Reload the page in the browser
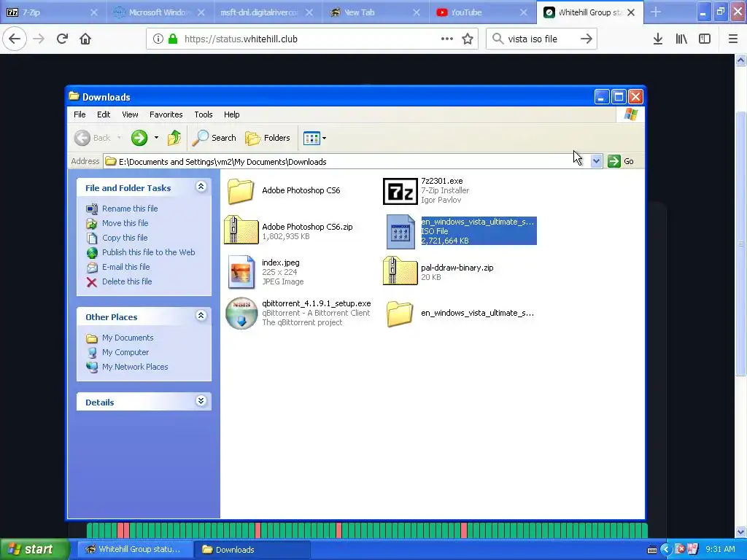Image resolution: width=747 pixels, height=560 pixels. [62, 39]
